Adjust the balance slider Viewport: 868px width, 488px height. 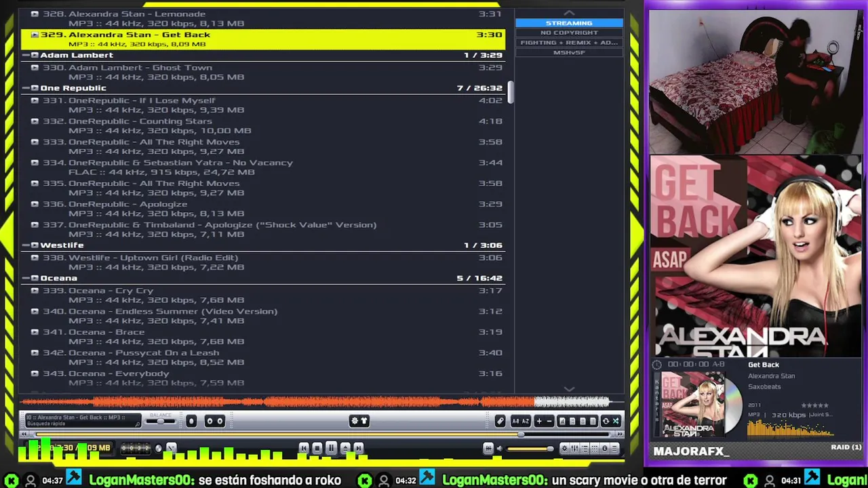tap(162, 421)
